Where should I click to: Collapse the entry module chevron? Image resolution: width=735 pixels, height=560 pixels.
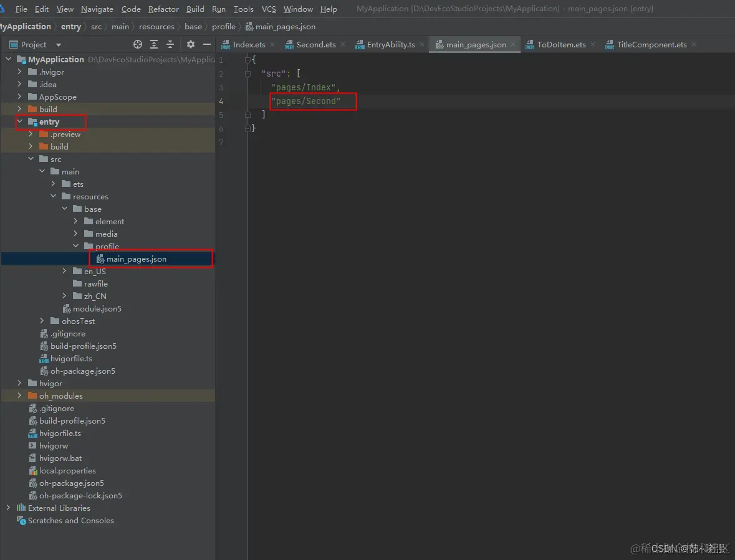pos(20,121)
